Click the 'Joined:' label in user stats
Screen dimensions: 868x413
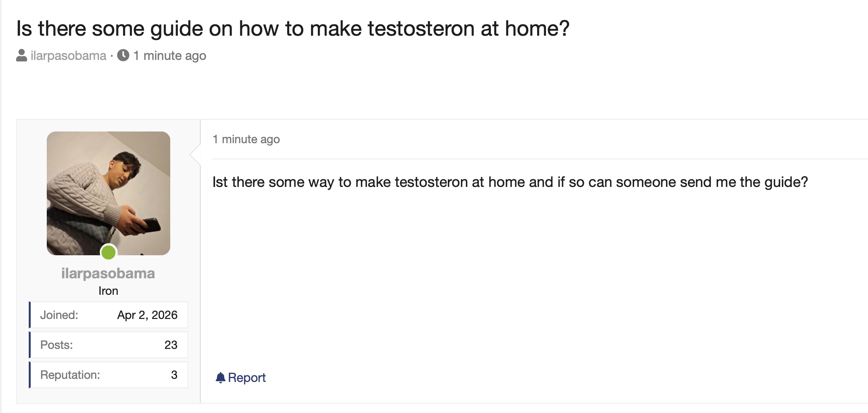[59, 315]
